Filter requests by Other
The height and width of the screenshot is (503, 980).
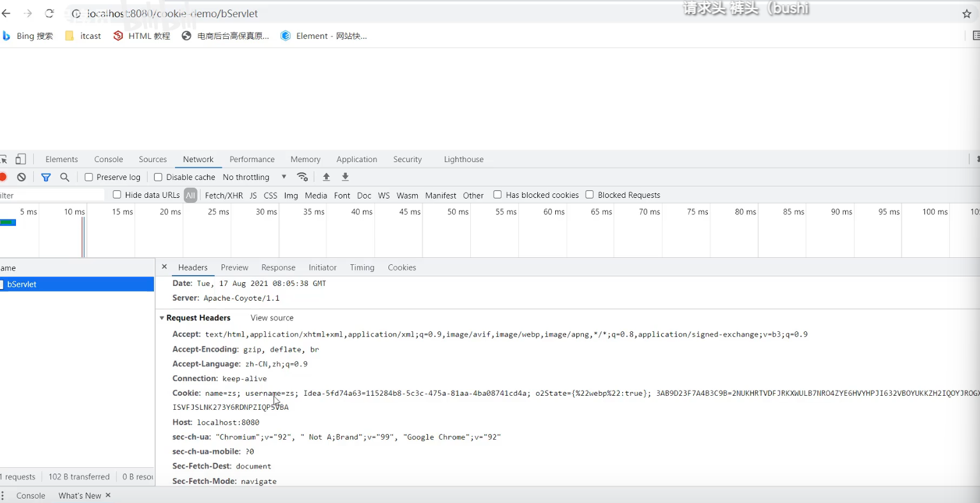[473, 195]
